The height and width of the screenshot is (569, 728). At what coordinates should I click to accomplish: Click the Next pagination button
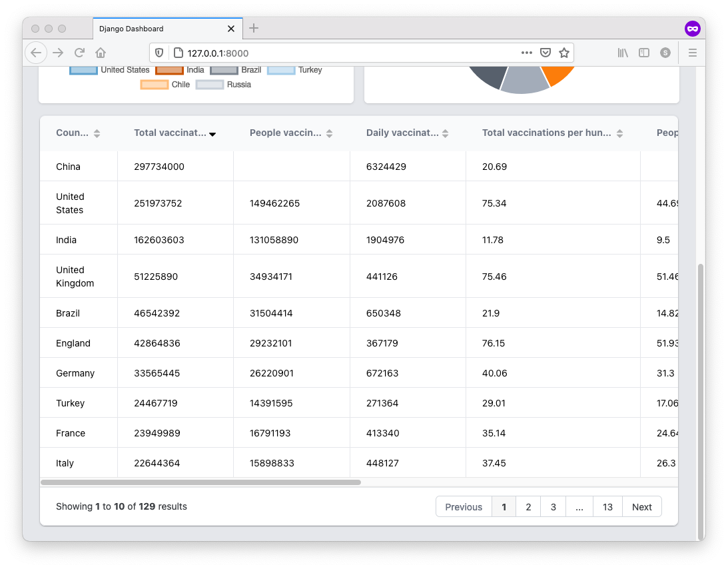[641, 507]
